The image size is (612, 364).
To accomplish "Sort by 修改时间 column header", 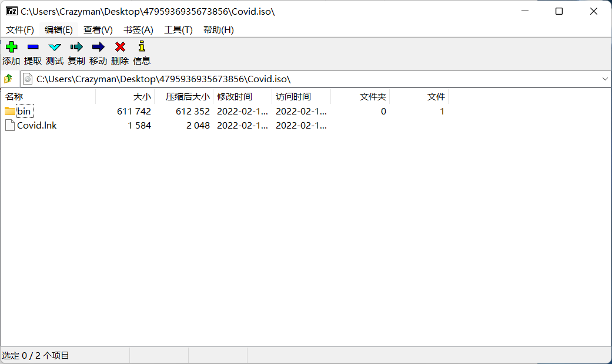I will tap(243, 97).
